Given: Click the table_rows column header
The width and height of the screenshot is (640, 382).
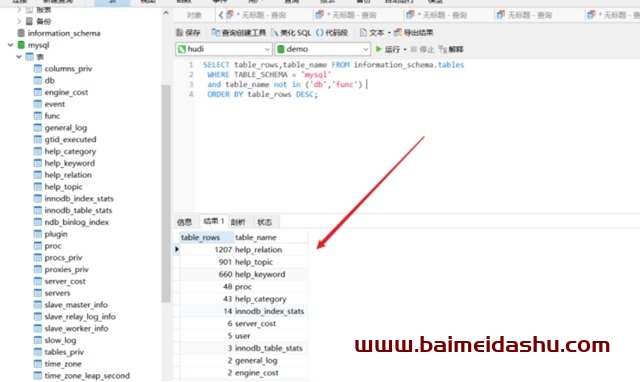Looking at the screenshot, I should tap(200, 237).
